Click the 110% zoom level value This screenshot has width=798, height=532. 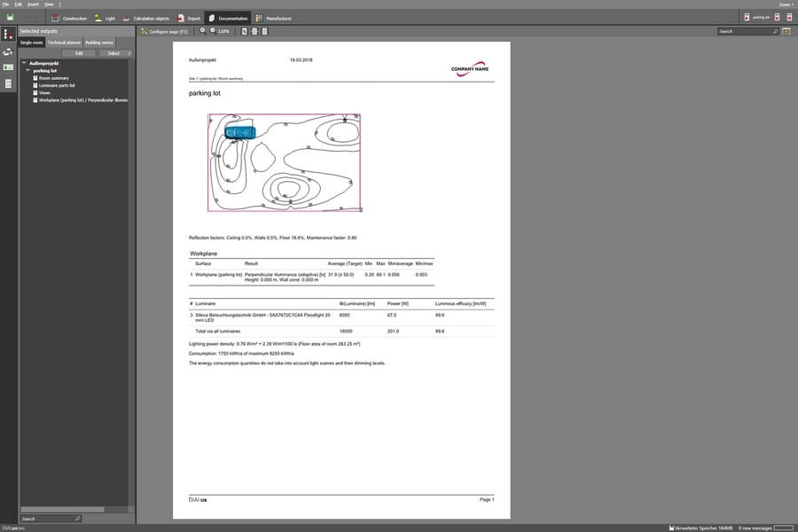coord(223,32)
